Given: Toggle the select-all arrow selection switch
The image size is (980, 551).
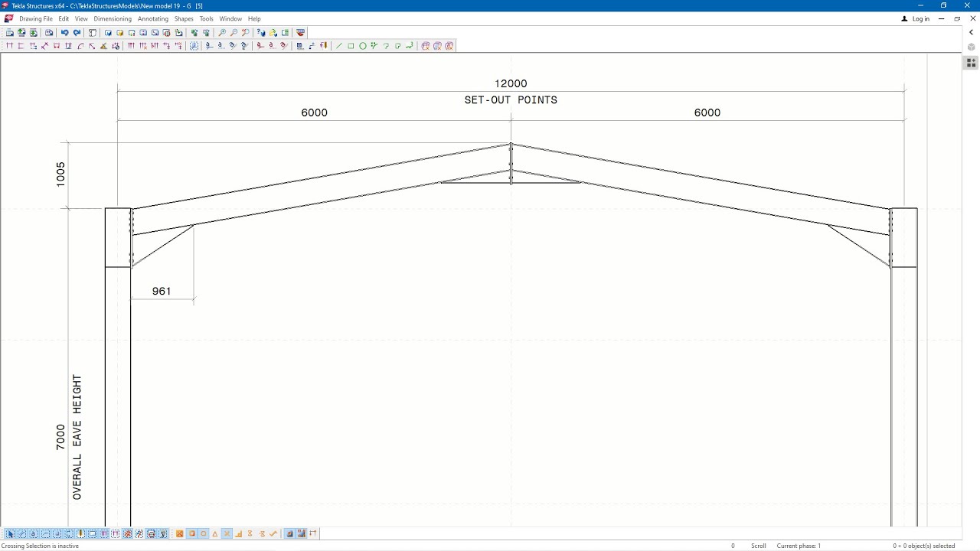Looking at the screenshot, I should tap(10, 533).
